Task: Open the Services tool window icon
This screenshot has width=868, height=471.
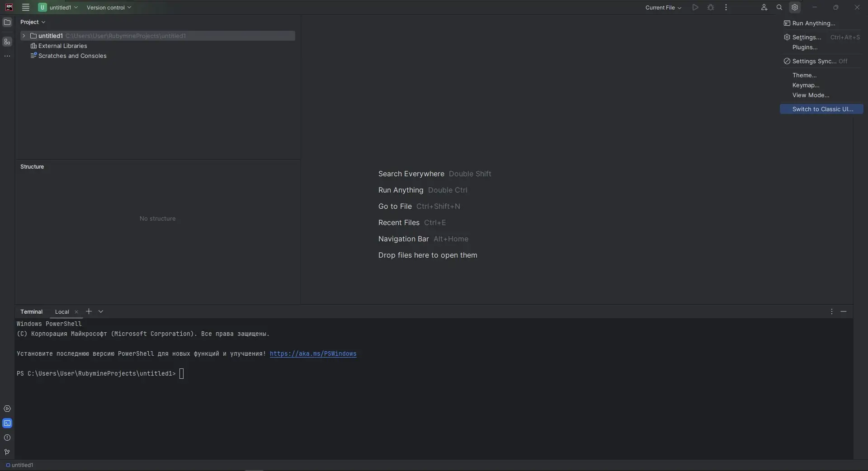Action: click(x=7, y=409)
